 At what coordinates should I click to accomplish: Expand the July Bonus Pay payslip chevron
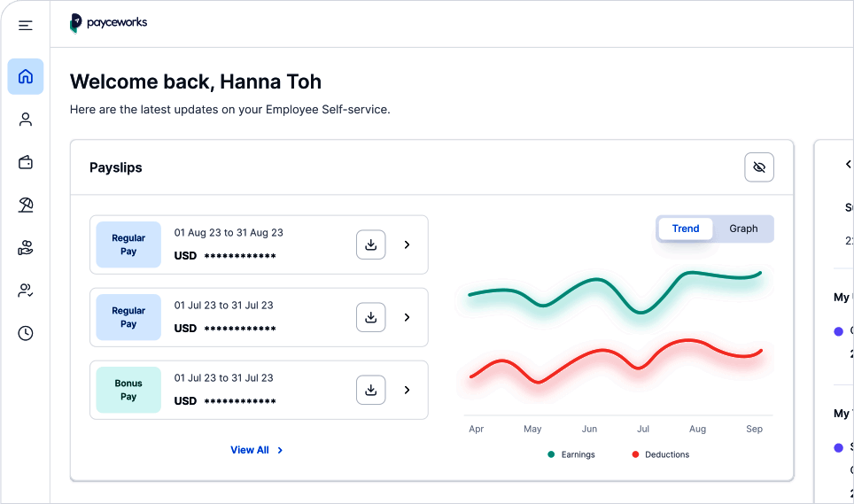pyautogui.click(x=408, y=390)
